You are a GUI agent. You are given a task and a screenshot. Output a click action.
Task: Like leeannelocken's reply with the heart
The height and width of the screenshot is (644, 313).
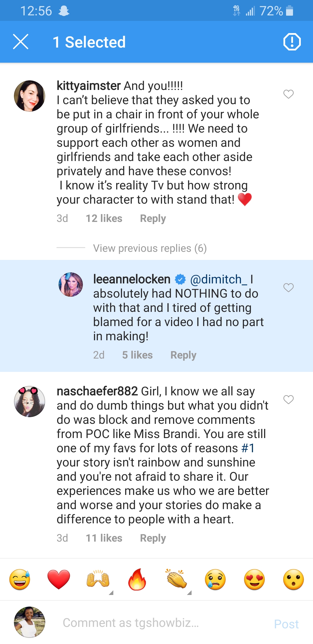click(288, 287)
